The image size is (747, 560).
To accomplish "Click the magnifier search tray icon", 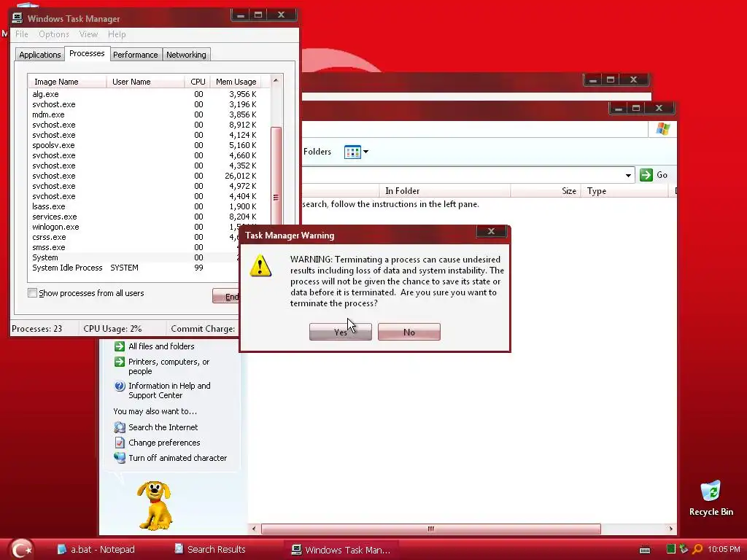I will point(697,549).
